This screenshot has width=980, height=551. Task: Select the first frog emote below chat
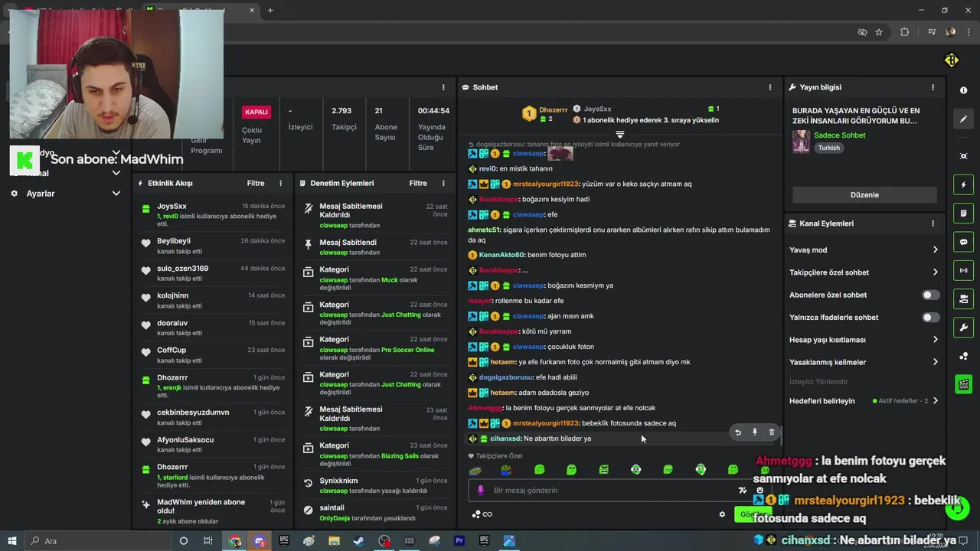pos(475,469)
